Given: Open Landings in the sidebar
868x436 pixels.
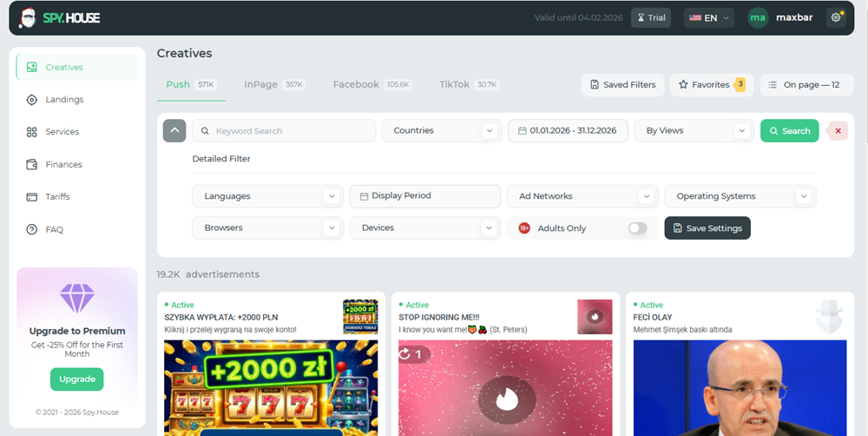Looking at the screenshot, I should click(76, 100).
